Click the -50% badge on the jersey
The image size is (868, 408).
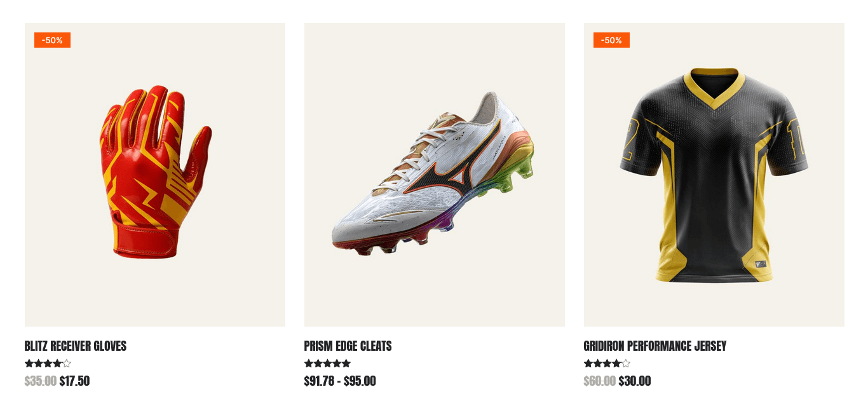[611, 40]
